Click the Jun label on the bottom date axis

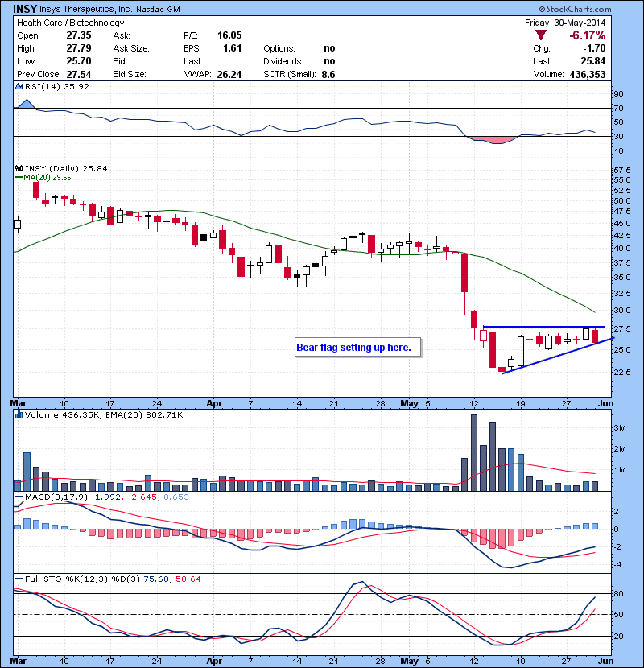click(x=605, y=662)
